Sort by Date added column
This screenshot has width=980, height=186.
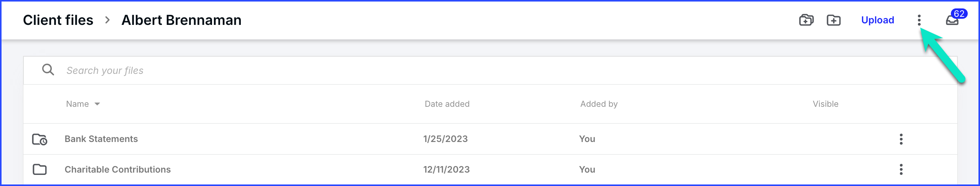[x=447, y=104]
